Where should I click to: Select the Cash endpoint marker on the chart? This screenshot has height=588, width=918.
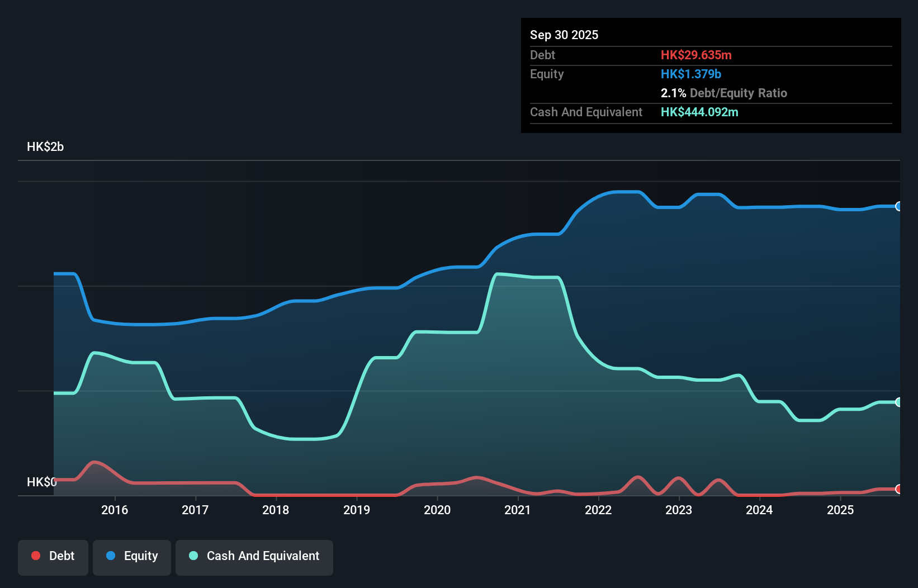(x=898, y=402)
